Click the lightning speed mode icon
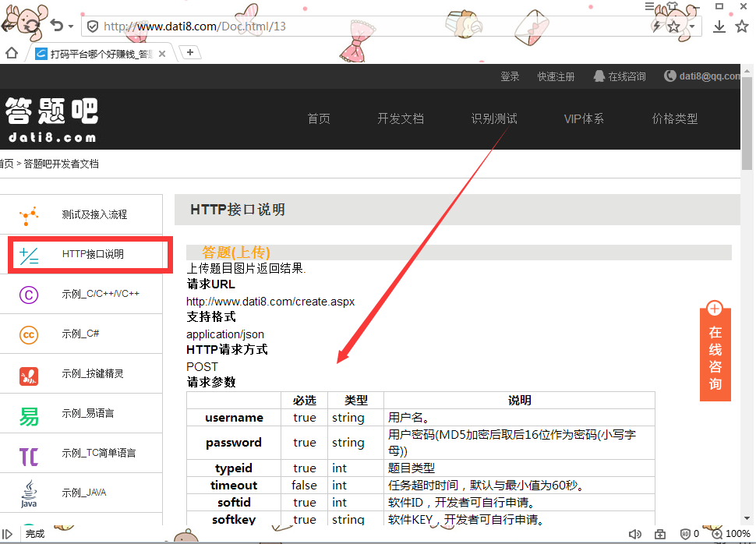This screenshot has height=544, width=756. tap(657, 26)
